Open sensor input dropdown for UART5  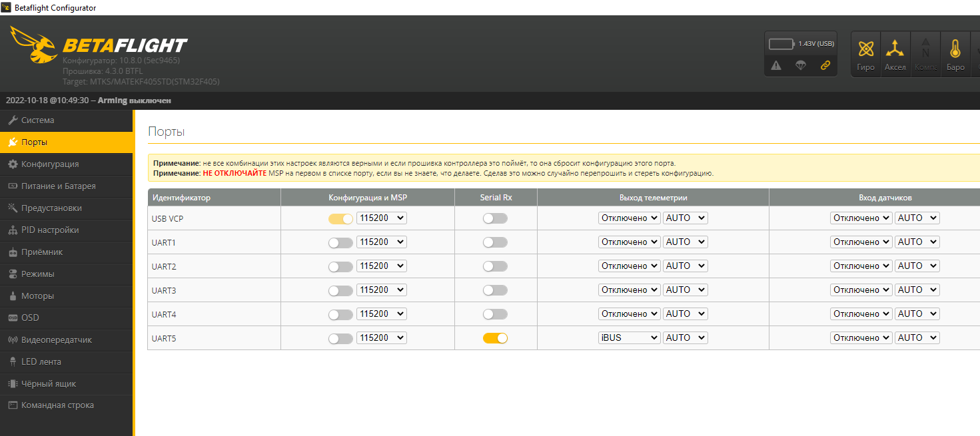coord(861,338)
